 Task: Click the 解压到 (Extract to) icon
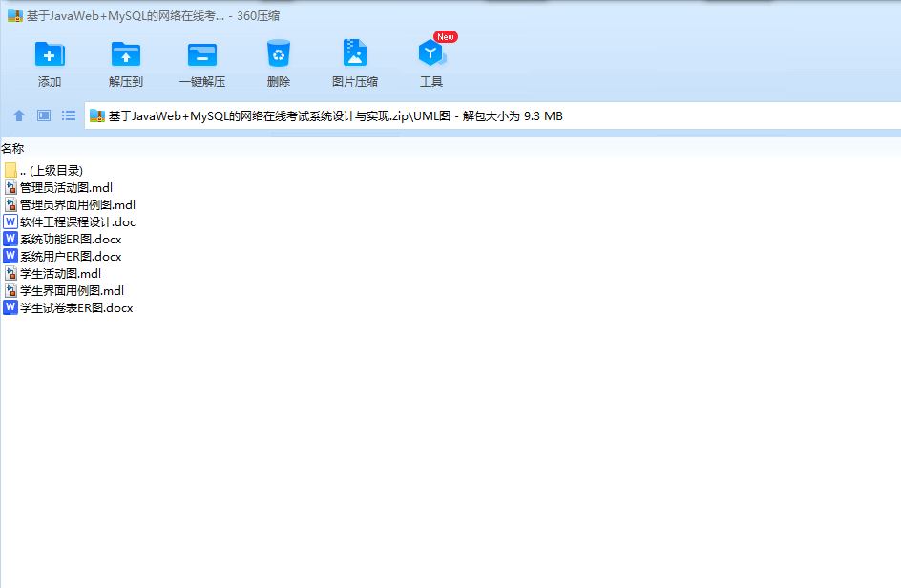click(x=126, y=54)
